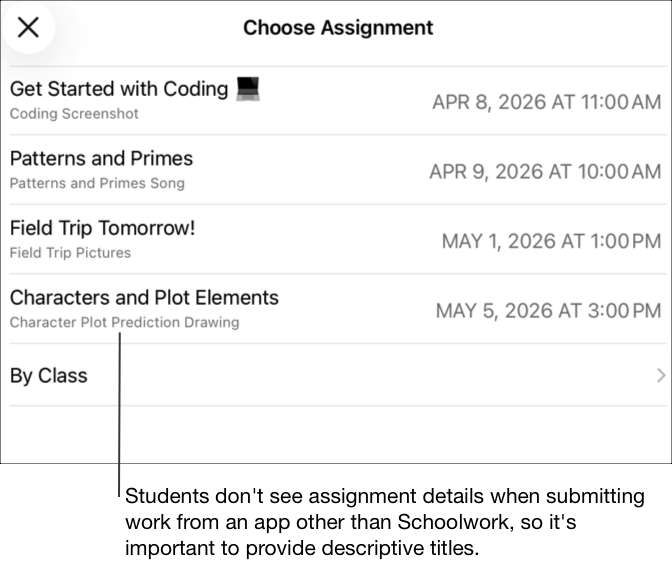Select the Characters and Plot Elements assignment

pyautogui.click(x=144, y=297)
